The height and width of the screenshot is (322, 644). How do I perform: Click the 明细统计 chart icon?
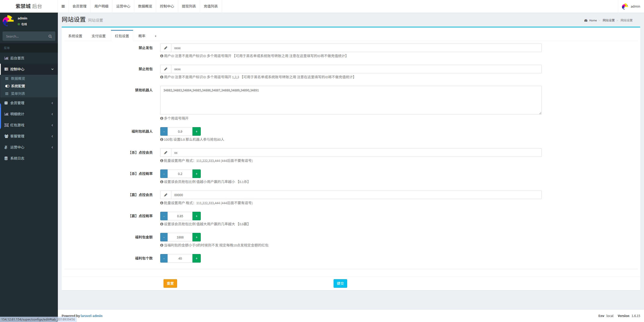[6, 114]
